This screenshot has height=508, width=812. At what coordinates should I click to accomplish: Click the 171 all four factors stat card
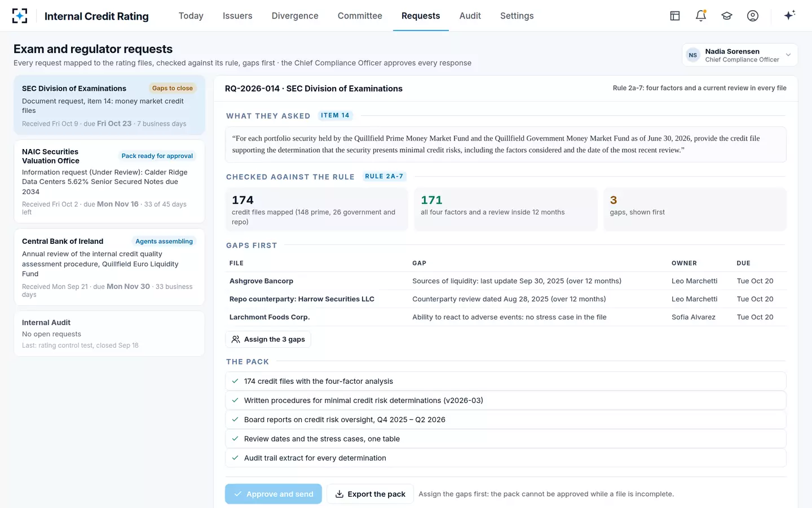[506, 209]
